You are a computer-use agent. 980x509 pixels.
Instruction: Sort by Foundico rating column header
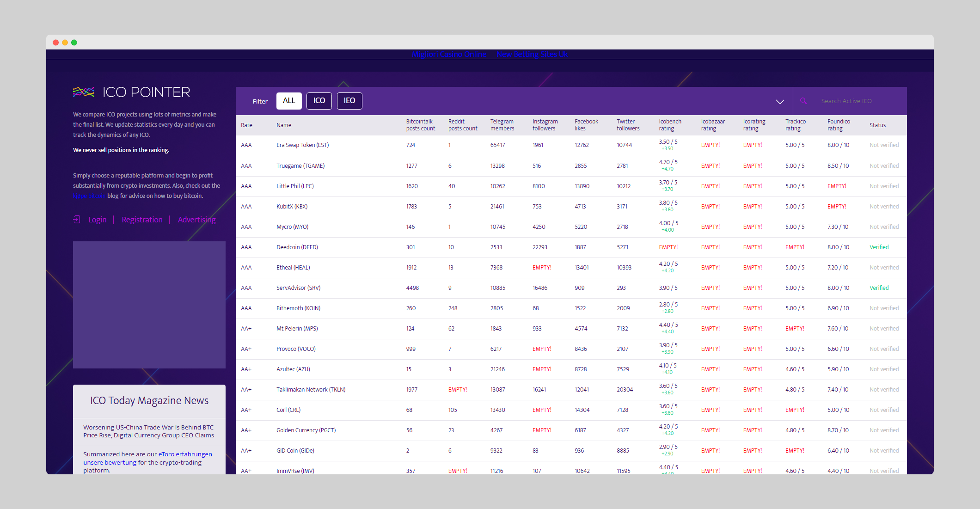click(x=839, y=125)
